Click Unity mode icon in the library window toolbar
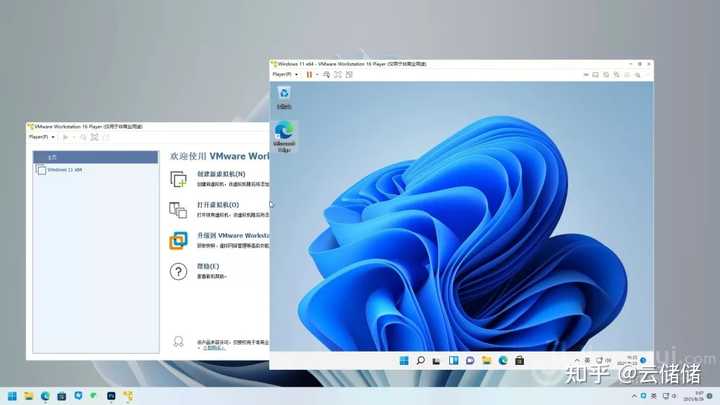720x405 pixels. click(x=106, y=137)
